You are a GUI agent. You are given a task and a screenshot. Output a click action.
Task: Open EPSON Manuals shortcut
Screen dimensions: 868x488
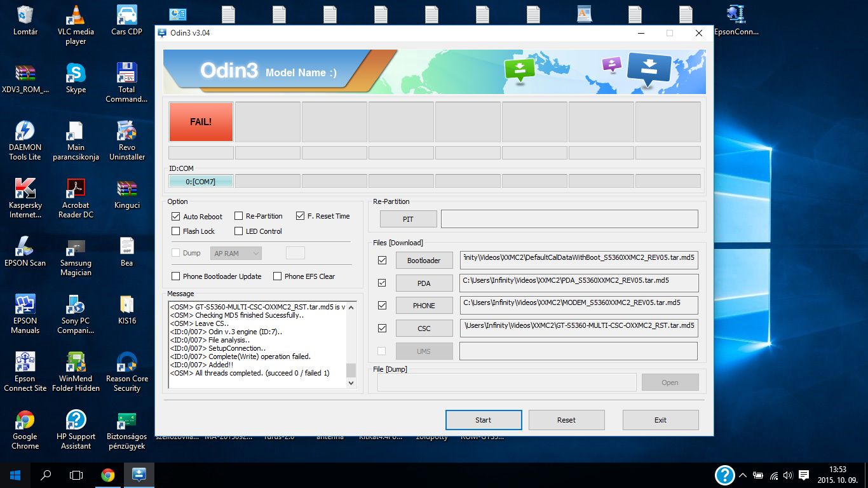[x=25, y=314]
